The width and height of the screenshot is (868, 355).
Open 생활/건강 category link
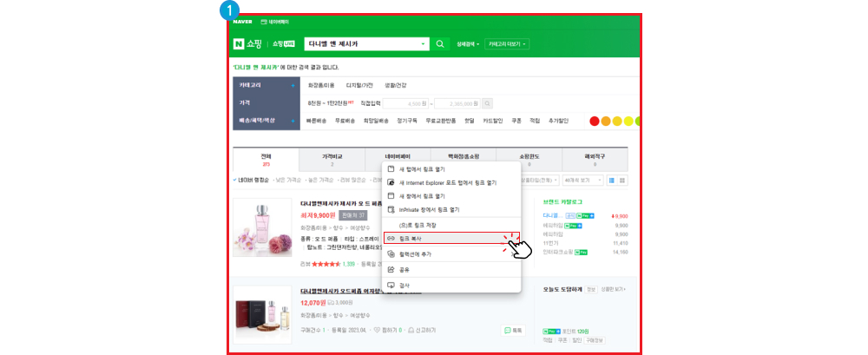click(395, 85)
